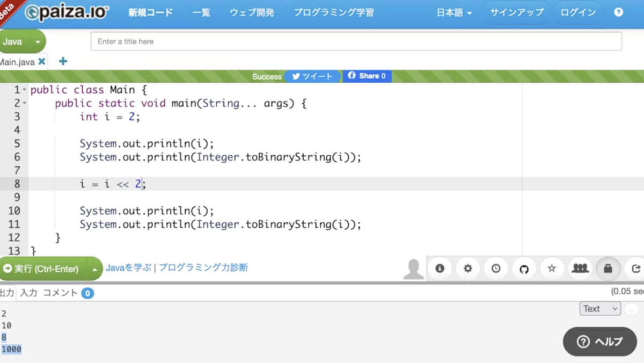644x363 pixels.
Task: Open the プログラミング力診断 link
Action: (x=208, y=267)
